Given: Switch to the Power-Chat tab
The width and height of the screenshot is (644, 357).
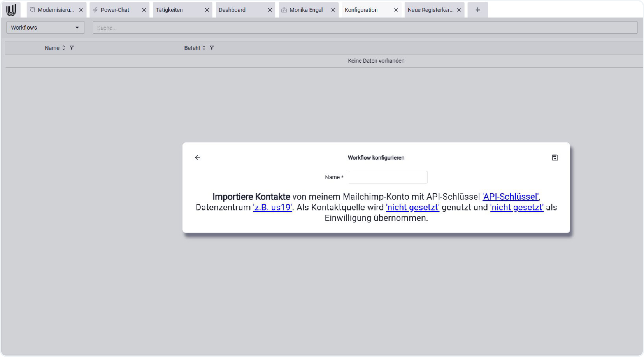Looking at the screenshot, I should coord(115,10).
